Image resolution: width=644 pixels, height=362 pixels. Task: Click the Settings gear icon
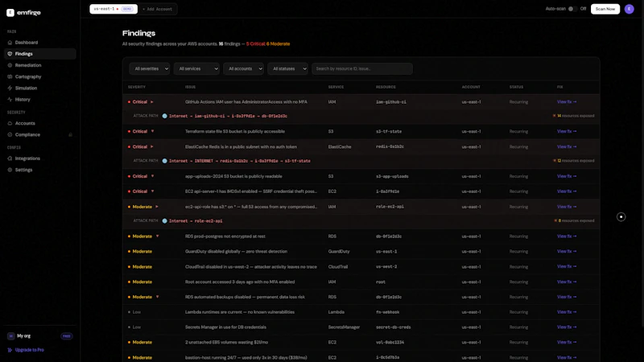tap(10, 170)
